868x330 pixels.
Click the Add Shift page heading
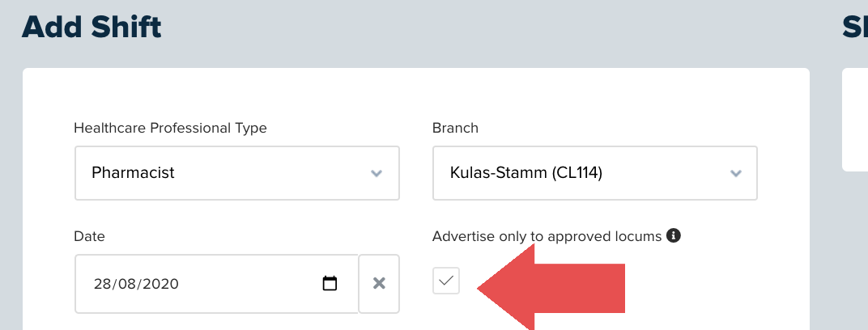(91, 27)
